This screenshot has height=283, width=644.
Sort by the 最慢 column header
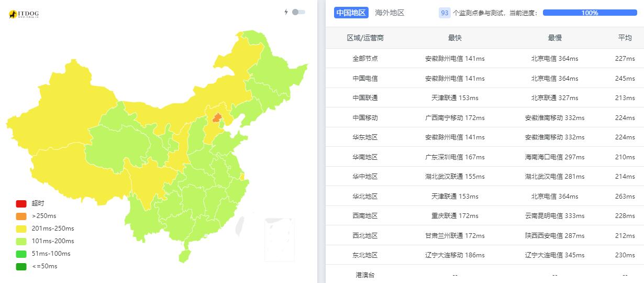pos(554,38)
